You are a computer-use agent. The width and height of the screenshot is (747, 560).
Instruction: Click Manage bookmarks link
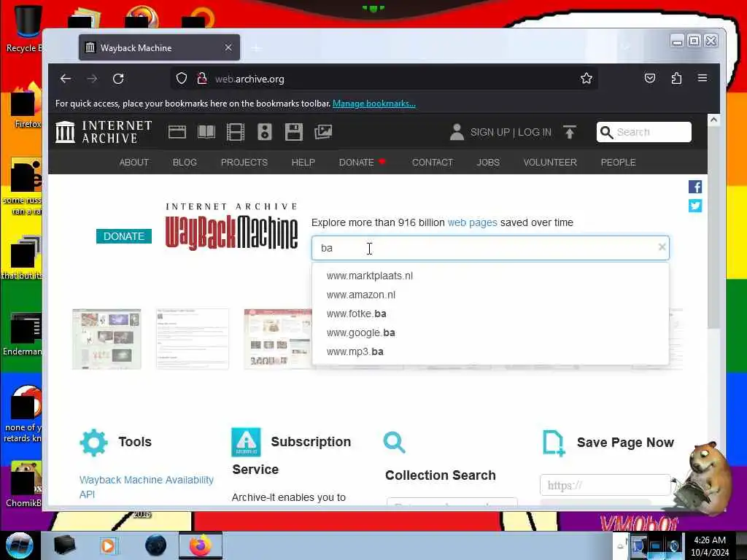[374, 104]
